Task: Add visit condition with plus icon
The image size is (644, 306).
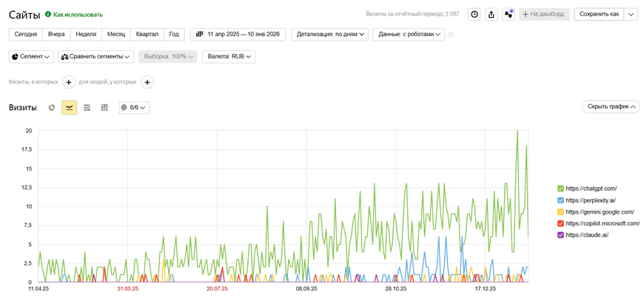Action: tap(69, 82)
